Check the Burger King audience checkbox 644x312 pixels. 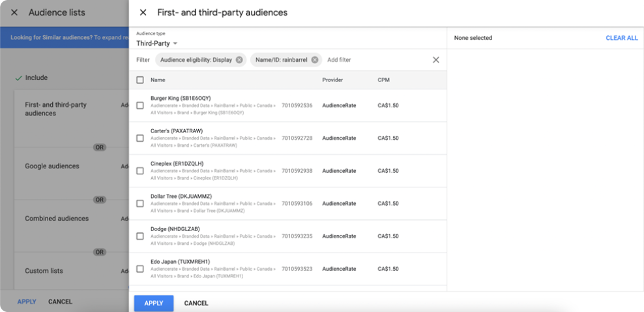(x=140, y=106)
